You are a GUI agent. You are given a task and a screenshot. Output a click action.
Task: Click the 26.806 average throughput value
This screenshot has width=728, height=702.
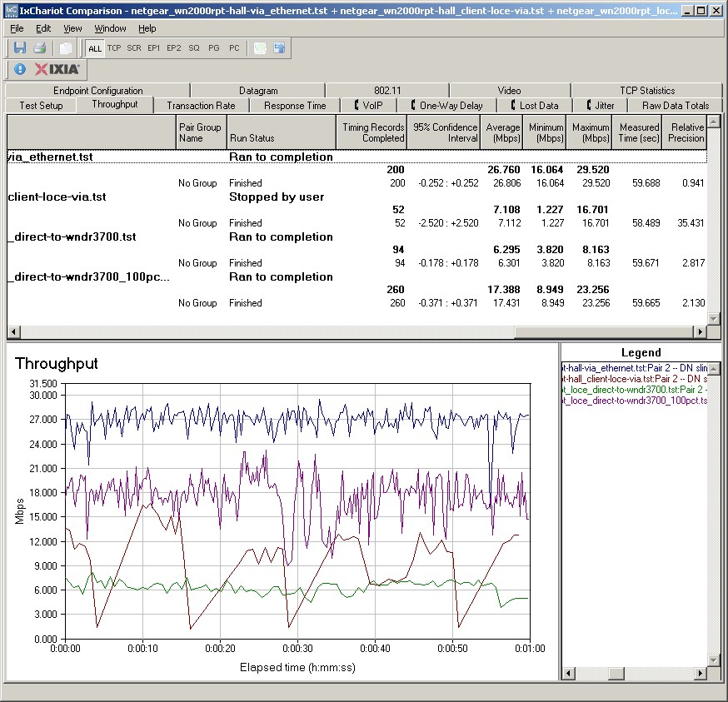click(x=506, y=183)
